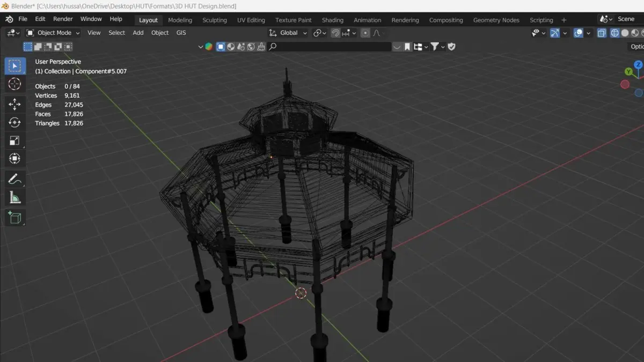Open the Window menu

91,19
